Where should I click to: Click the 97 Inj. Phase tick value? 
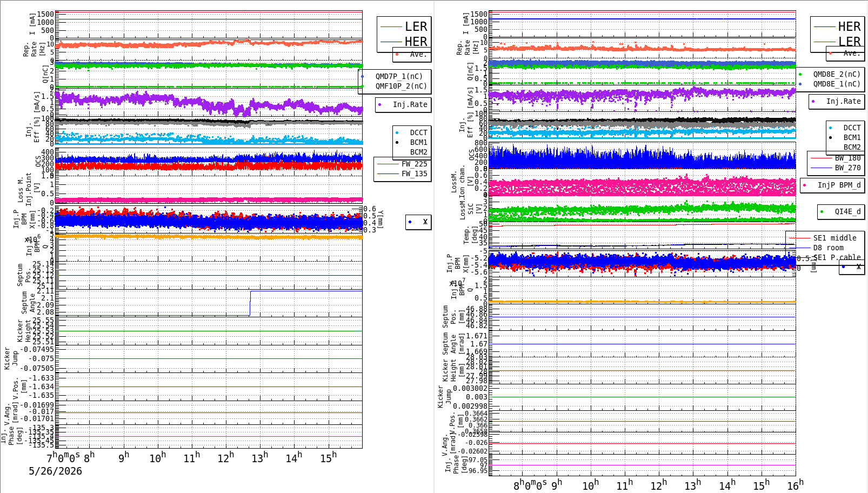point(483,465)
